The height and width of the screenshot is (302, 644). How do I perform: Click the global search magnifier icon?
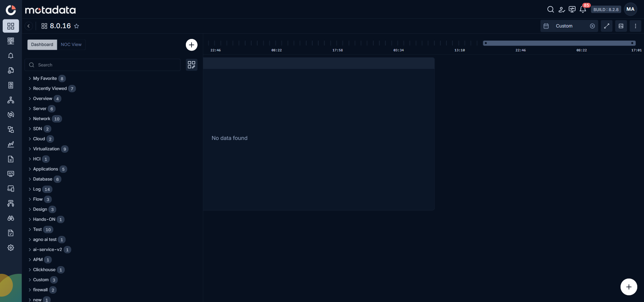click(x=550, y=9)
